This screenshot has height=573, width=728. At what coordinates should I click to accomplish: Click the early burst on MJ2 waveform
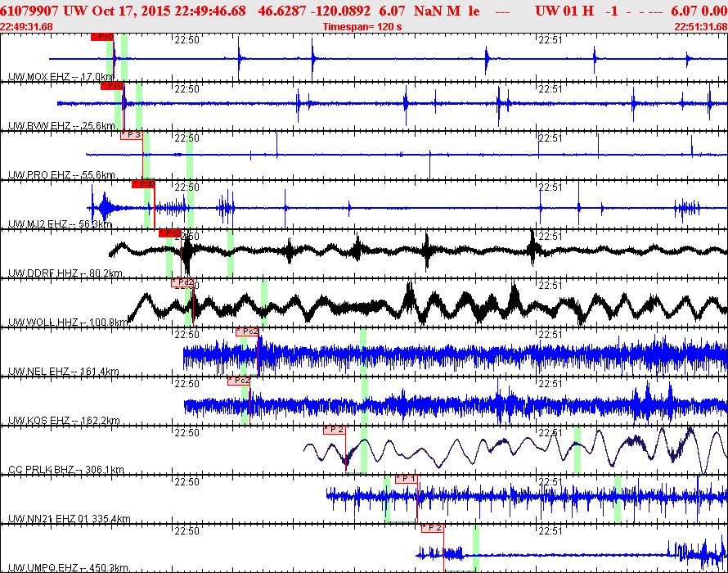click(105, 206)
